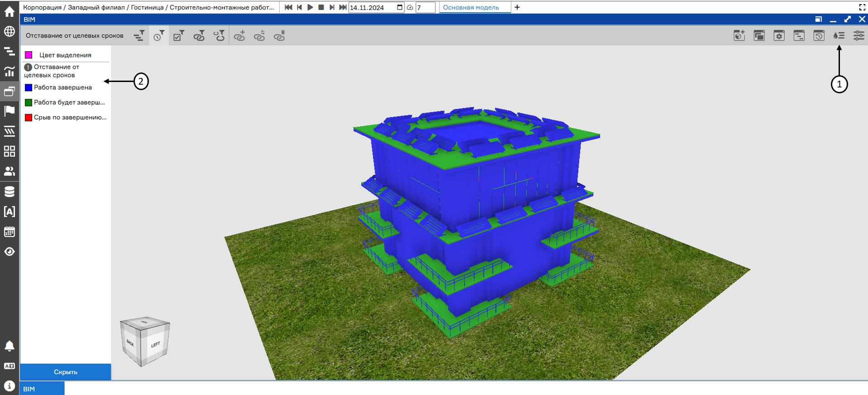Click the refresh link toolbar icon
This screenshot has width=868, height=395.
point(259,36)
